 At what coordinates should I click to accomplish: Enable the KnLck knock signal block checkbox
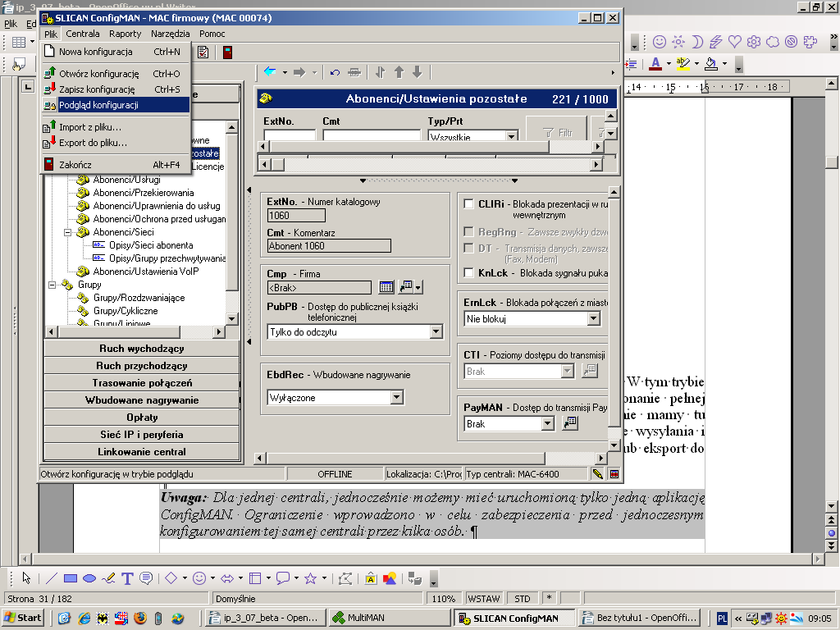(468, 272)
